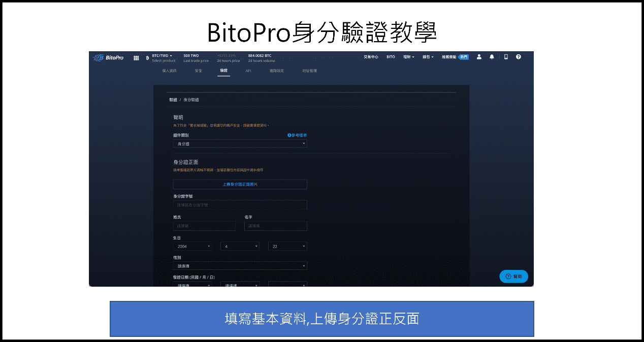Open the user profile icon
Viewport: 644px width, 342px height.
click(x=478, y=57)
